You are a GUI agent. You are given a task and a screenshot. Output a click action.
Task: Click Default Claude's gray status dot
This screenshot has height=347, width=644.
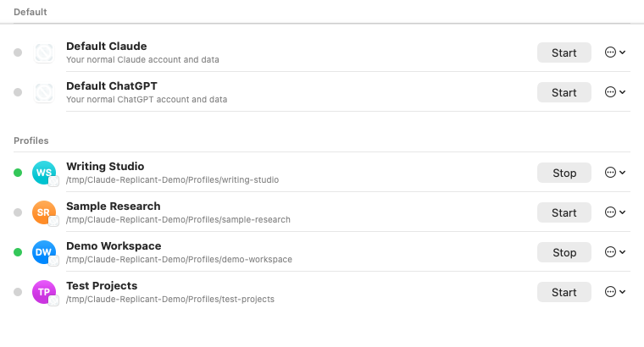click(18, 52)
